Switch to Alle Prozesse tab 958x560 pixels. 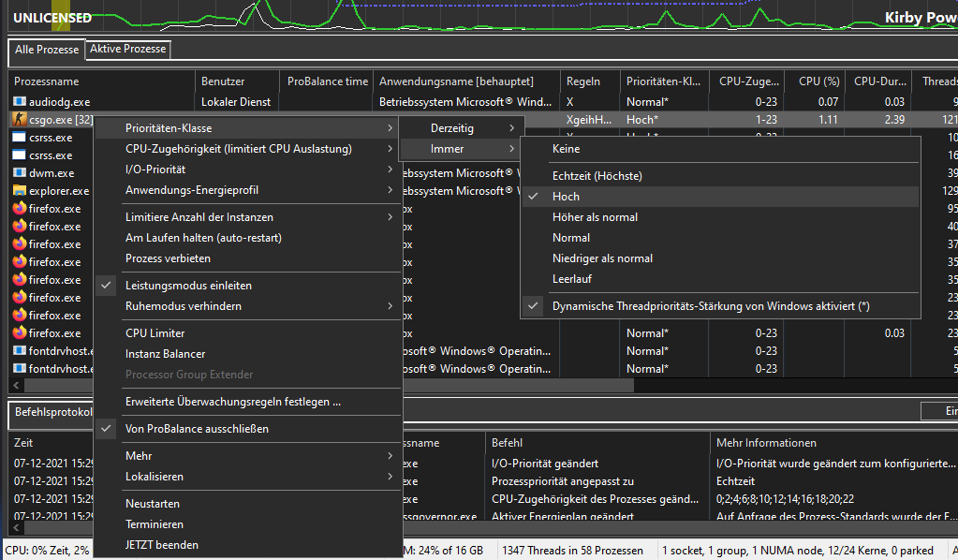[x=47, y=50]
